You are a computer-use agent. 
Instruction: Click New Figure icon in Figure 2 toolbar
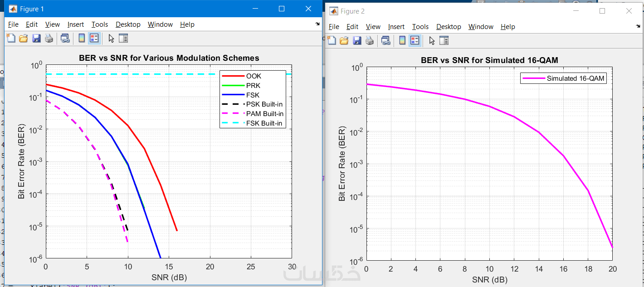332,41
